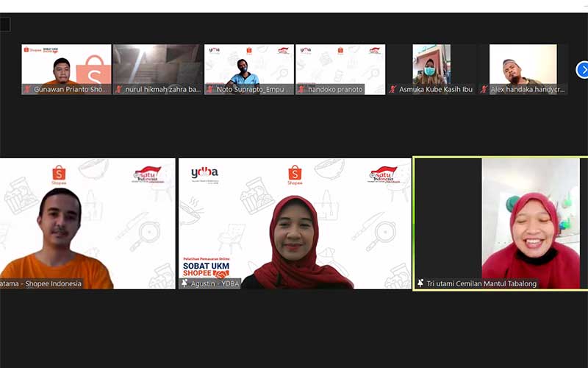Click muted mic icon for nurul hikmah zahra

click(x=118, y=90)
